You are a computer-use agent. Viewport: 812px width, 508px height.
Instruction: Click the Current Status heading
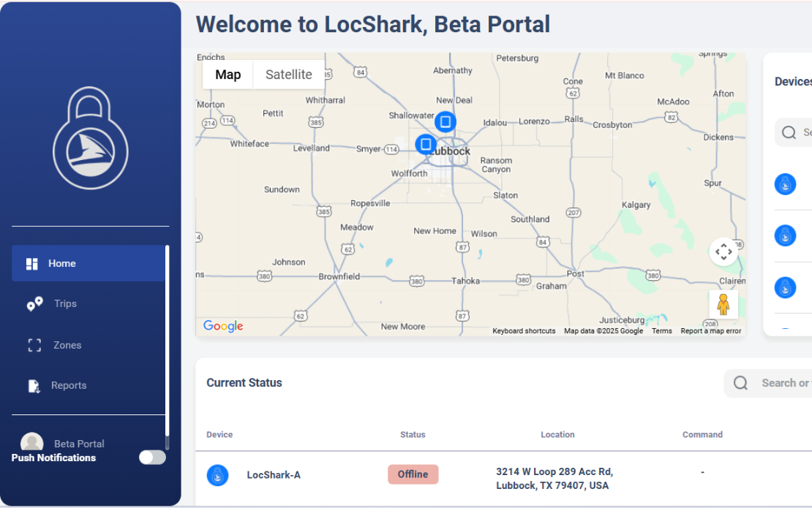[244, 383]
